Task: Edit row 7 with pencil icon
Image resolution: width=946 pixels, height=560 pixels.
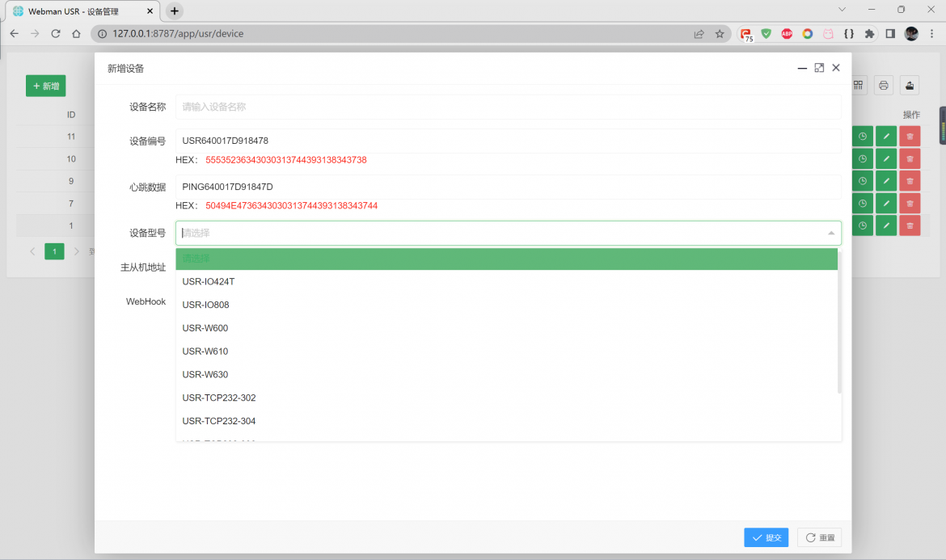Action: 886,203
